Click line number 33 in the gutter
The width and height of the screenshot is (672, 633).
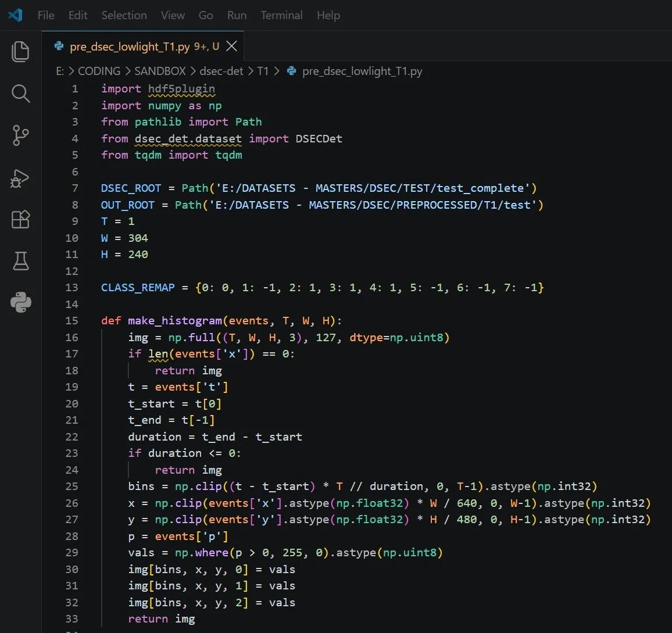pos(72,619)
